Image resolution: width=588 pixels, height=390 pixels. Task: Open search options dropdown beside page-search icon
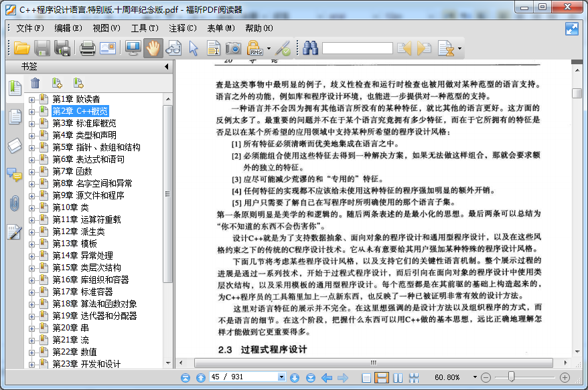coord(459,48)
